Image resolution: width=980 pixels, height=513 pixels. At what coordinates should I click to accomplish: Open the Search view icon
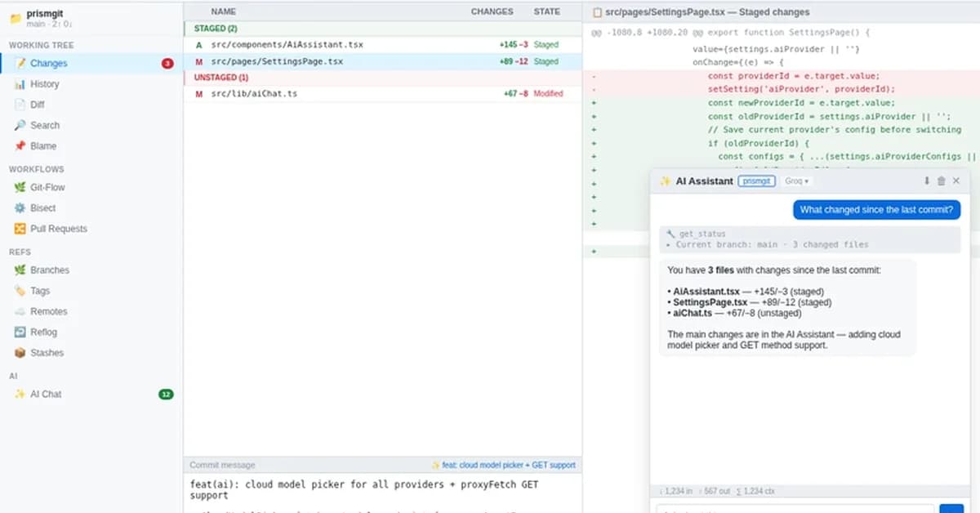pos(20,125)
